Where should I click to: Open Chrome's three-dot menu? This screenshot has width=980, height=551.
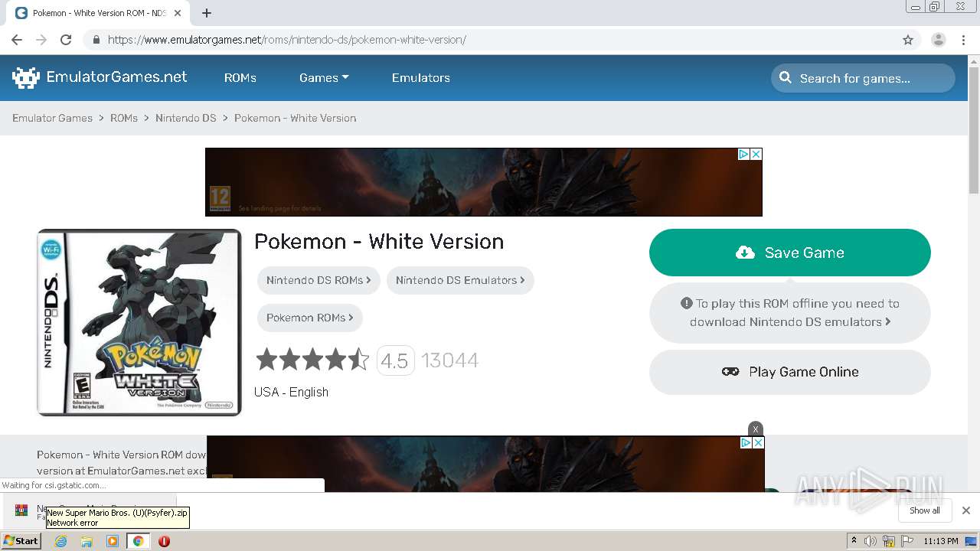(x=963, y=40)
